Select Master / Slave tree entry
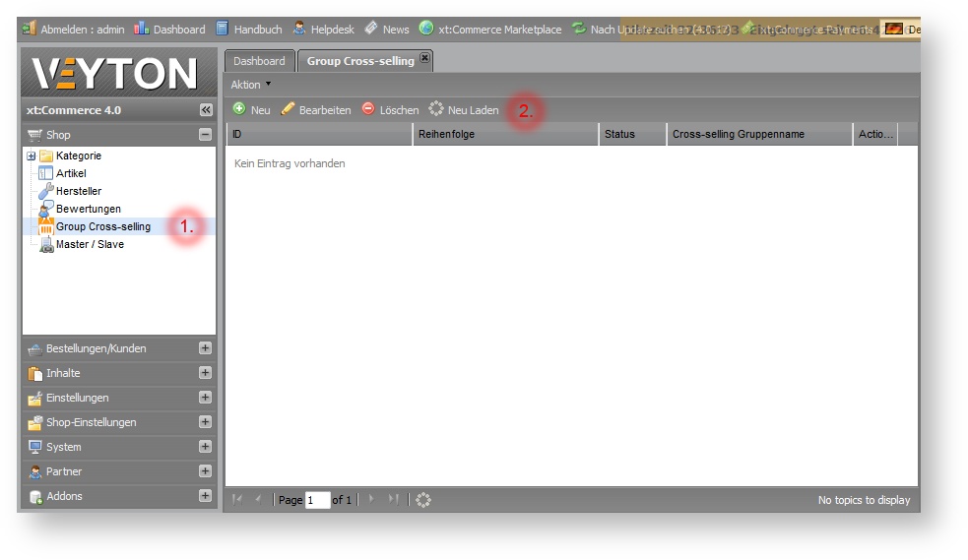The width and height of the screenshot is (968, 560). tap(90, 244)
